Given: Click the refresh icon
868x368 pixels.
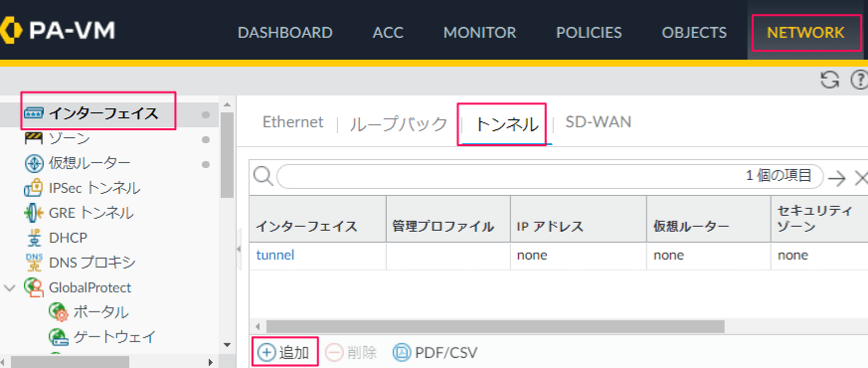Looking at the screenshot, I should [x=829, y=80].
